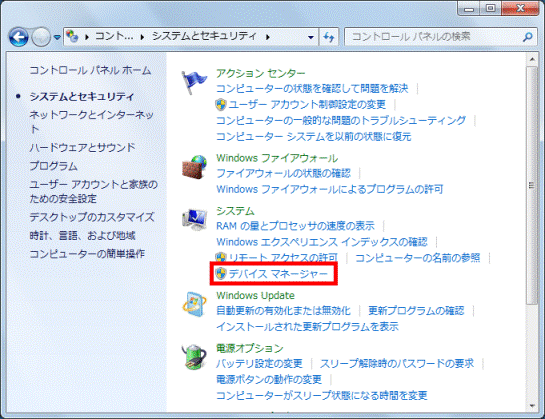
Task: Click the vertical scrollbar up arrow
Action: coord(532,59)
